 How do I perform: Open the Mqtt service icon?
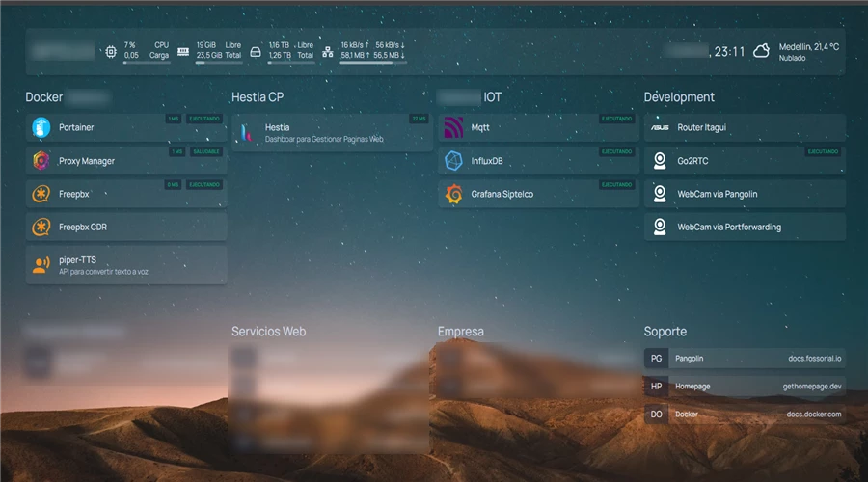click(453, 127)
